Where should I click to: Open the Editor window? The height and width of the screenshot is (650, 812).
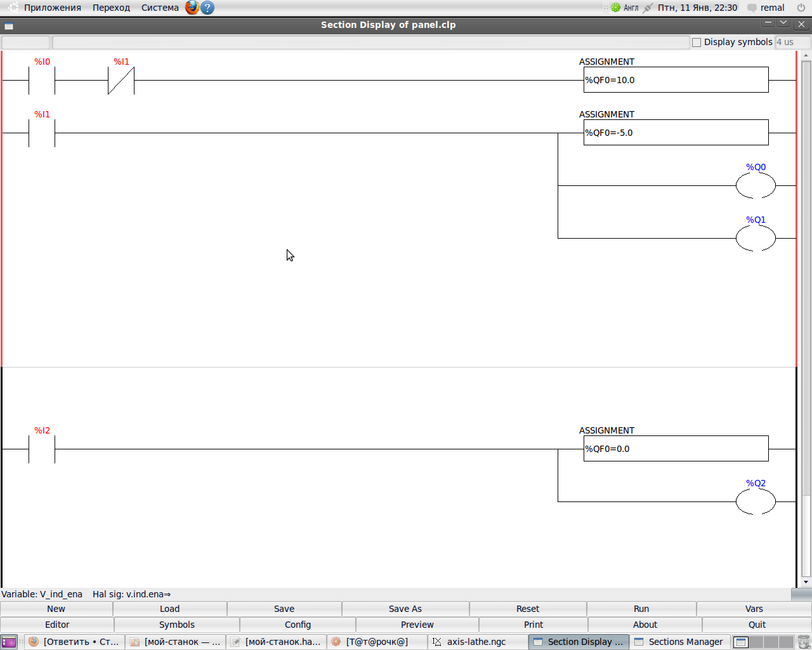57,625
